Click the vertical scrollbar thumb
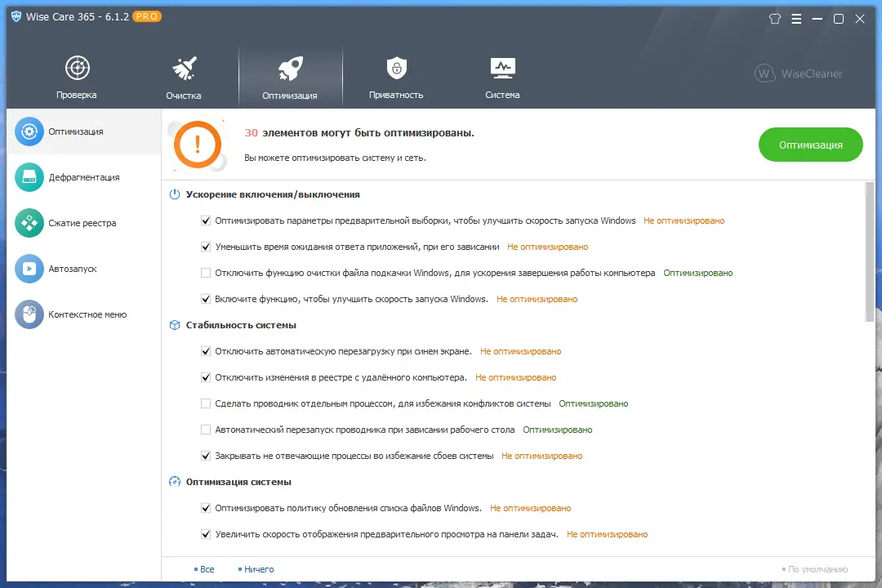The height and width of the screenshot is (588, 882). tap(870, 252)
